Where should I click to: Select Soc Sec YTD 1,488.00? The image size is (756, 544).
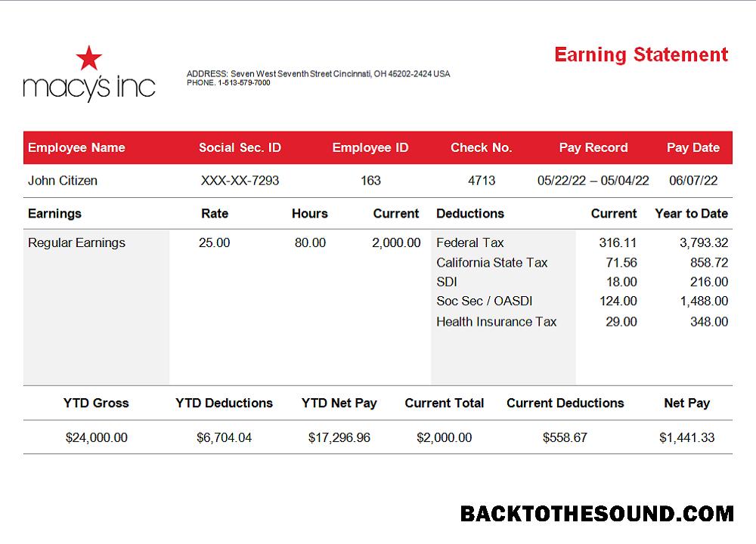pos(704,301)
